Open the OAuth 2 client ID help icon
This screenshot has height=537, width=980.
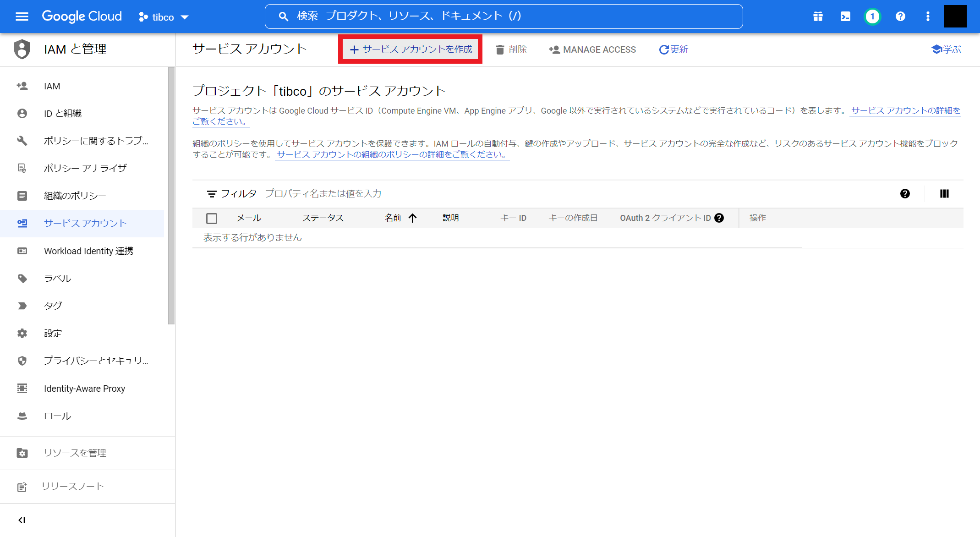pos(719,218)
